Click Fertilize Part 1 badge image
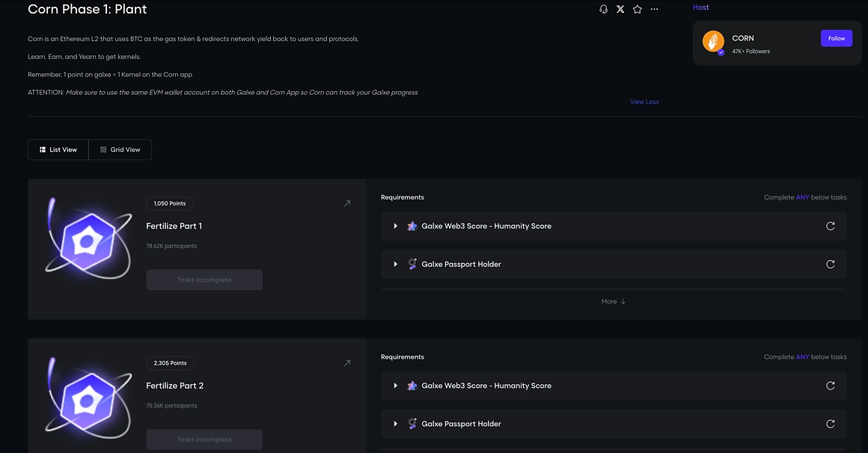 (88, 238)
